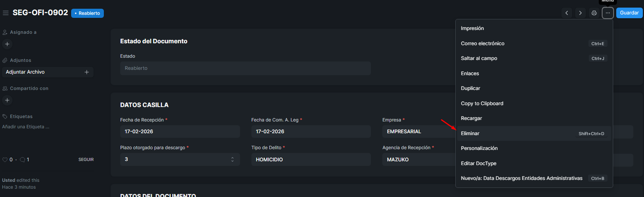Click the printer icon

click(594, 13)
